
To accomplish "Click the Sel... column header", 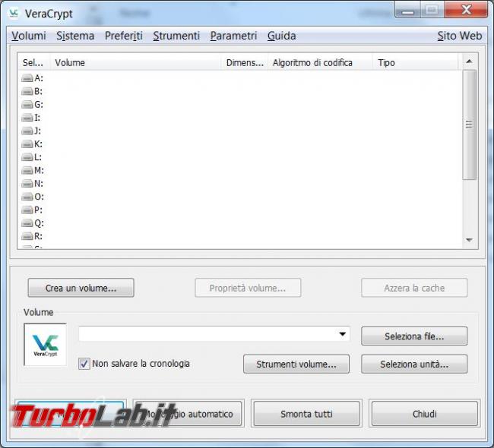I will [x=33, y=63].
